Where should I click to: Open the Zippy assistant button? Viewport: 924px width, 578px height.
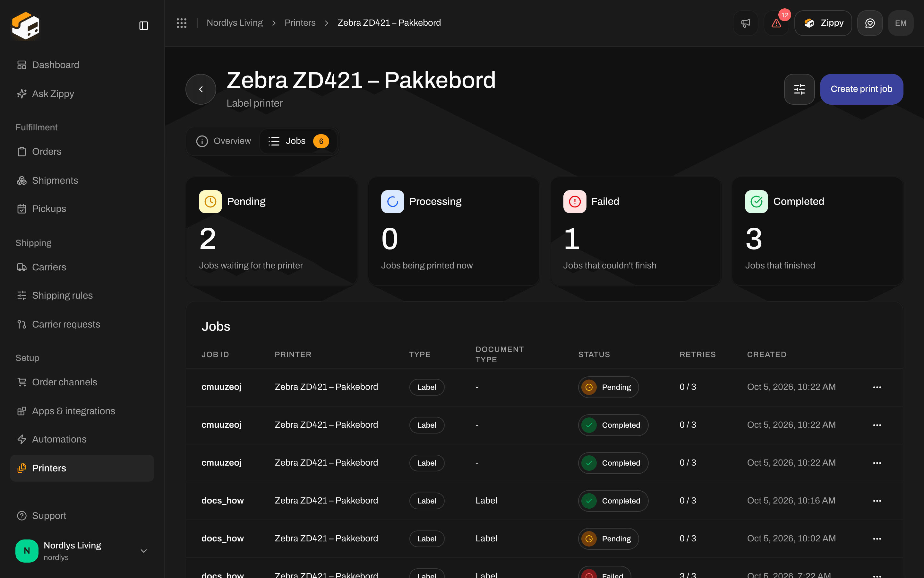(823, 23)
